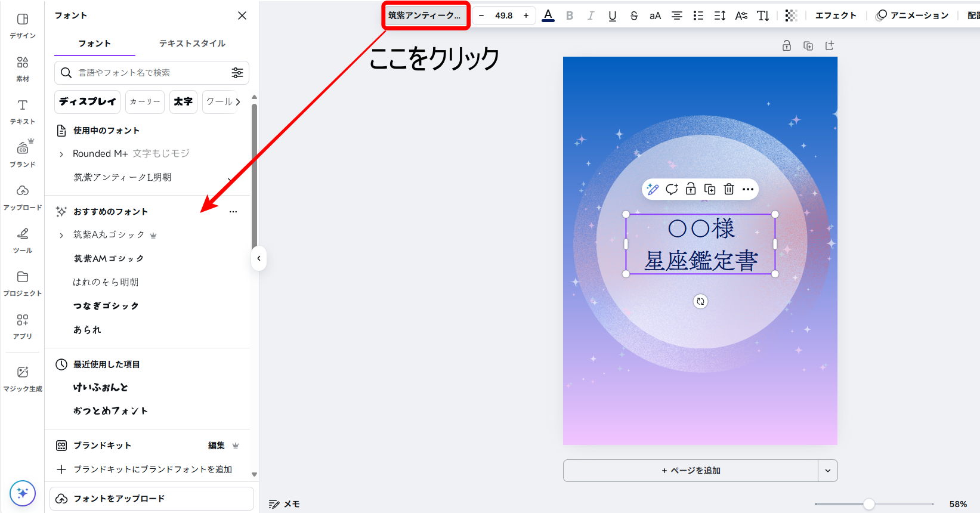Switch to フォント tab
This screenshot has height=513, width=980.
[x=95, y=44]
